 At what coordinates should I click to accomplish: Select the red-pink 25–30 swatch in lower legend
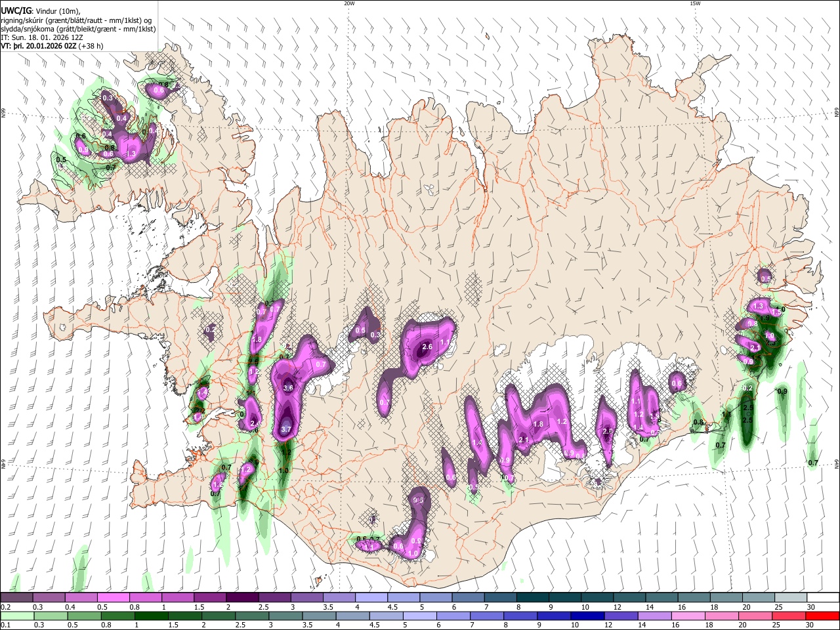[791, 616]
